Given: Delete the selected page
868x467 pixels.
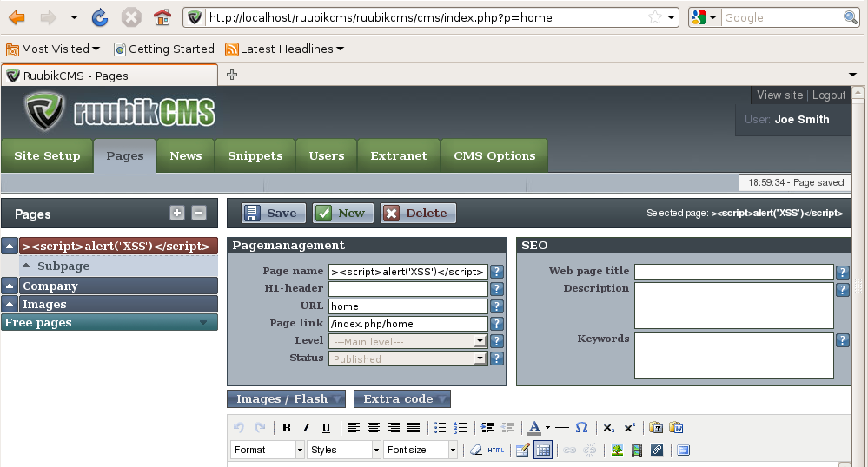Looking at the screenshot, I should (x=418, y=213).
